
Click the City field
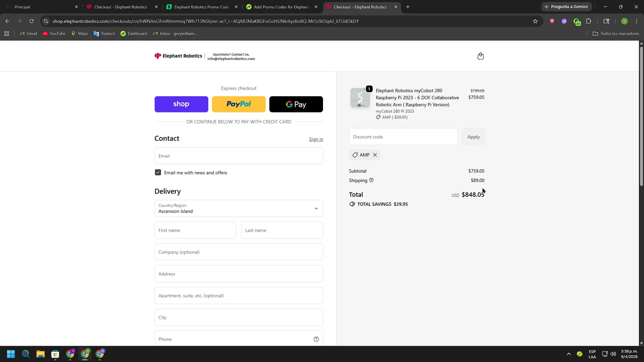pyautogui.click(x=239, y=317)
